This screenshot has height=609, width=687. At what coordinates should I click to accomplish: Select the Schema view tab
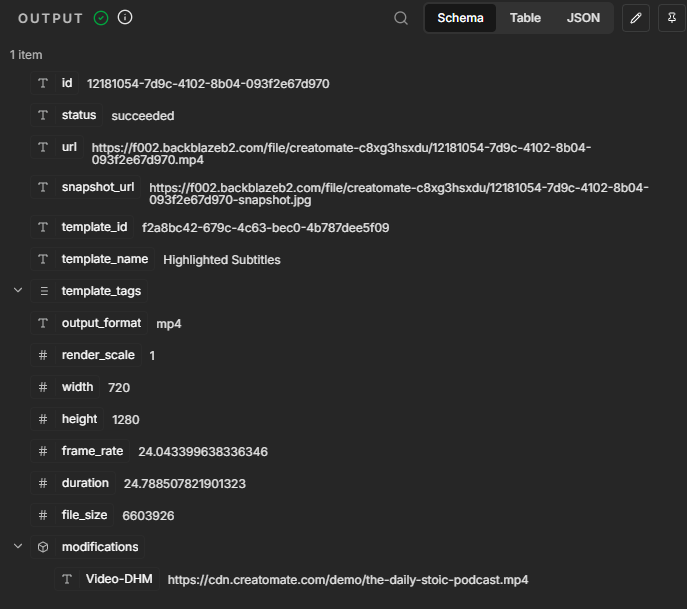pyautogui.click(x=460, y=18)
